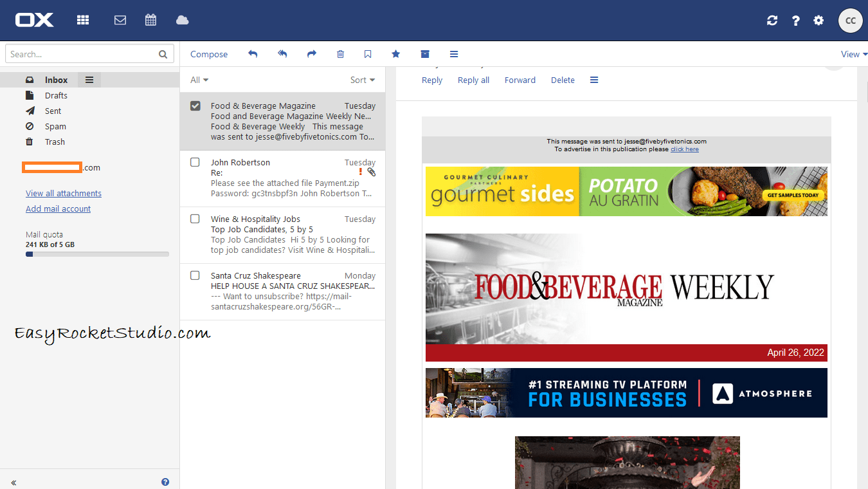This screenshot has width=868, height=489.
Task: Click the Forward arrow toolbar icon
Action: [x=312, y=54]
